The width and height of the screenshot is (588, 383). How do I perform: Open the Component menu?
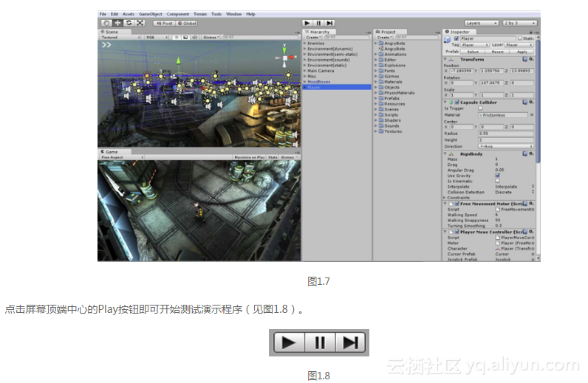click(x=178, y=14)
